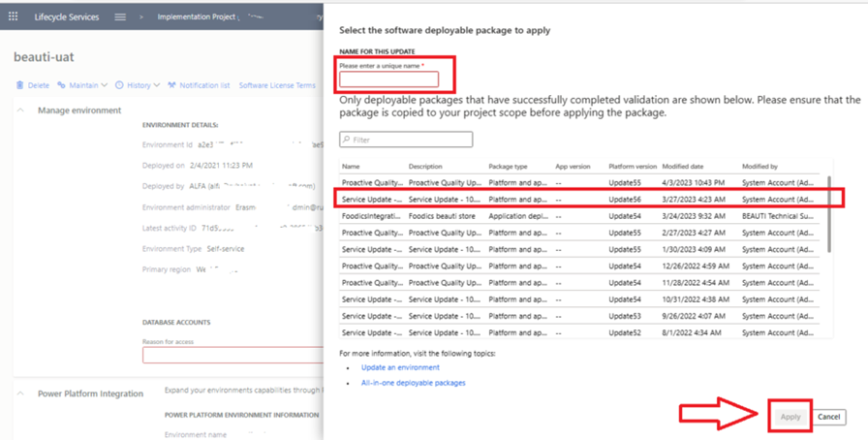Sort by the Name column header
The height and width of the screenshot is (440, 868).
coord(351,167)
